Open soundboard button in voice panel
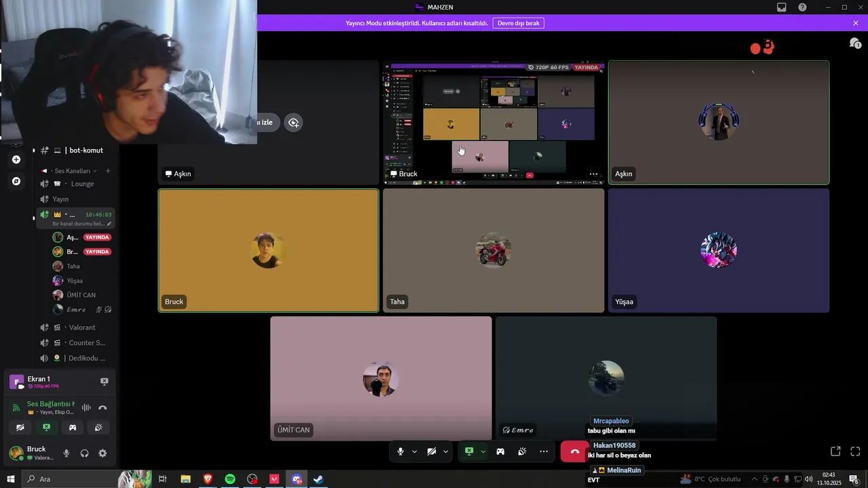 (98, 428)
